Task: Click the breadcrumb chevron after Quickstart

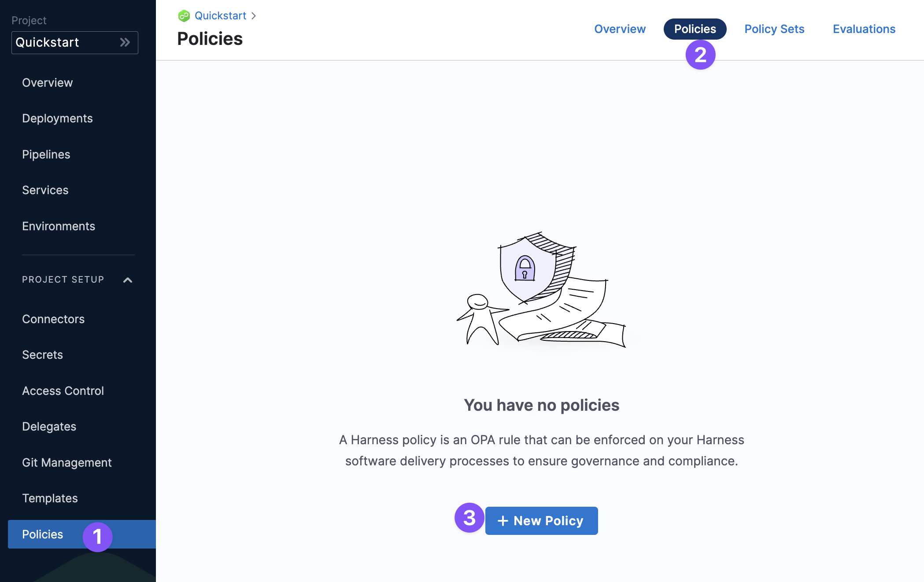Action: 254,16
